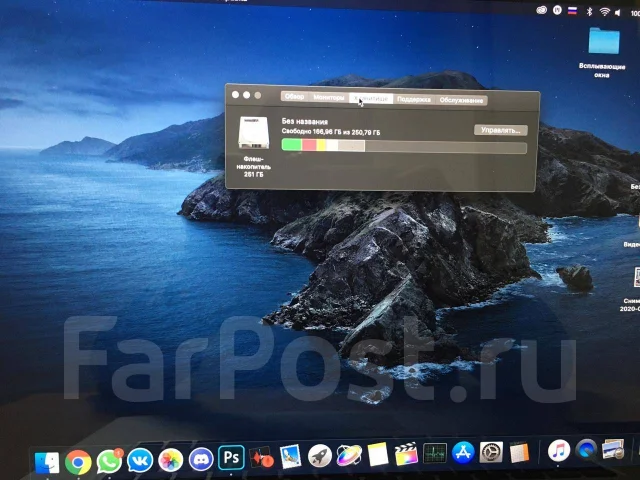The height and width of the screenshot is (480, 640).
Task: Minimize the storage info window
Action: tap(247, 95)
